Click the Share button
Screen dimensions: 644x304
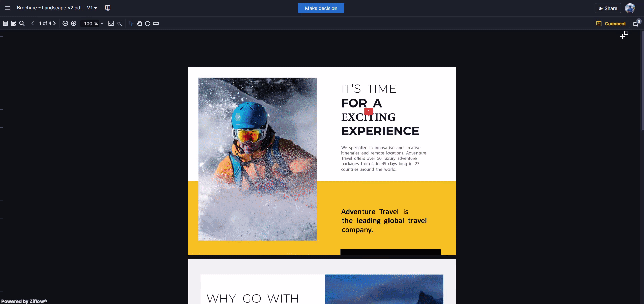608,8
